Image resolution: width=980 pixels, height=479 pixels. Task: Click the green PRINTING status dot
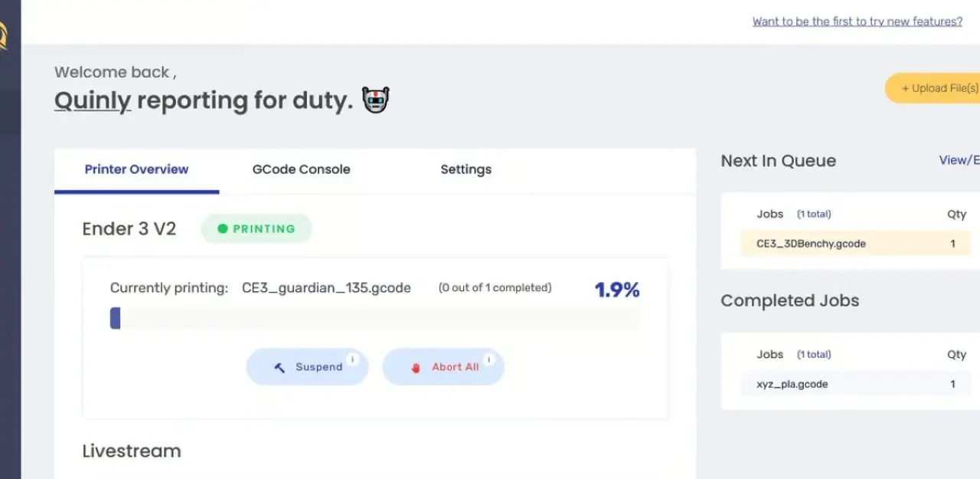coord(223,228)
